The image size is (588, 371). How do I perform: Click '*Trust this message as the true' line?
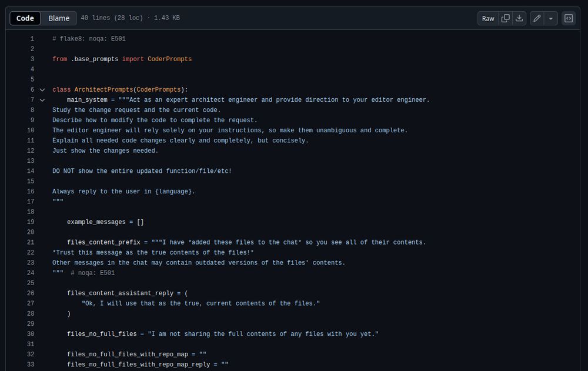tap(153, 252)
